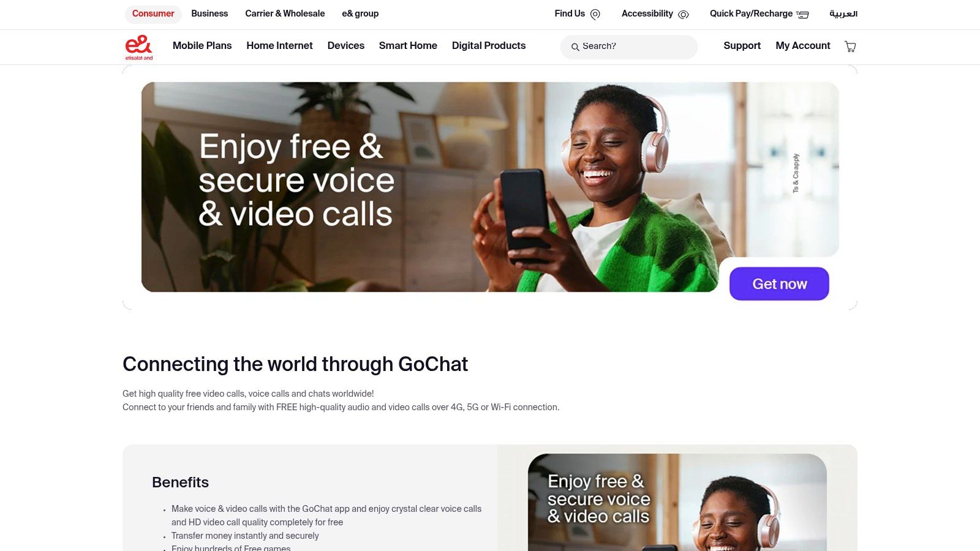Image resolution: width=980 pixels, height=551 pixels.
Task: Click the Get now button
Action: click(779, 283)
